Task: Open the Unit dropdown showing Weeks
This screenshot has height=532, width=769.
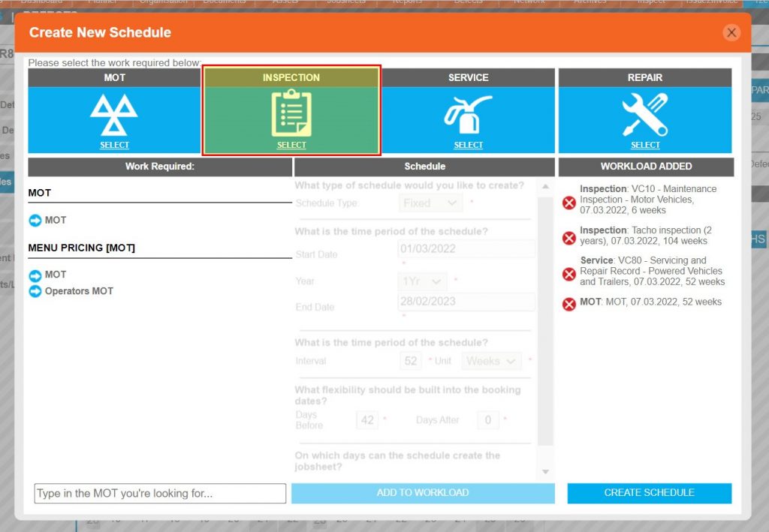Action: click(x=491, y=361)
